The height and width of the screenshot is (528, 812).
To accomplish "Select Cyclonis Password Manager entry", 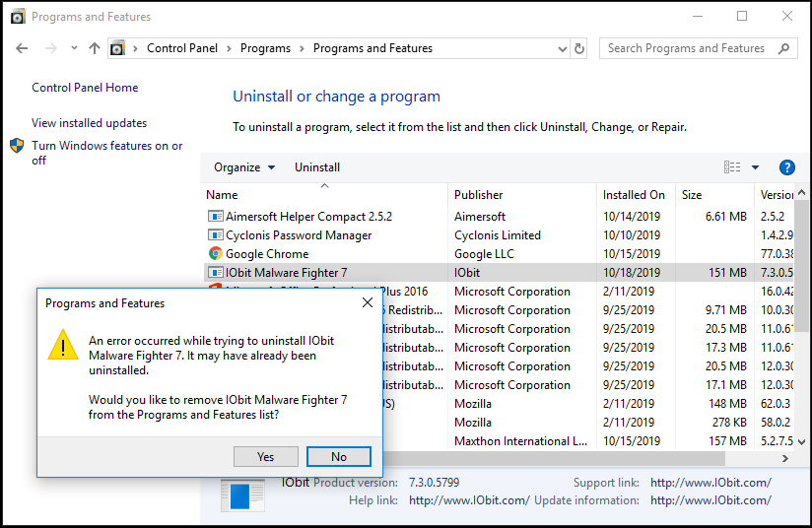I will (x=499, y=235).
